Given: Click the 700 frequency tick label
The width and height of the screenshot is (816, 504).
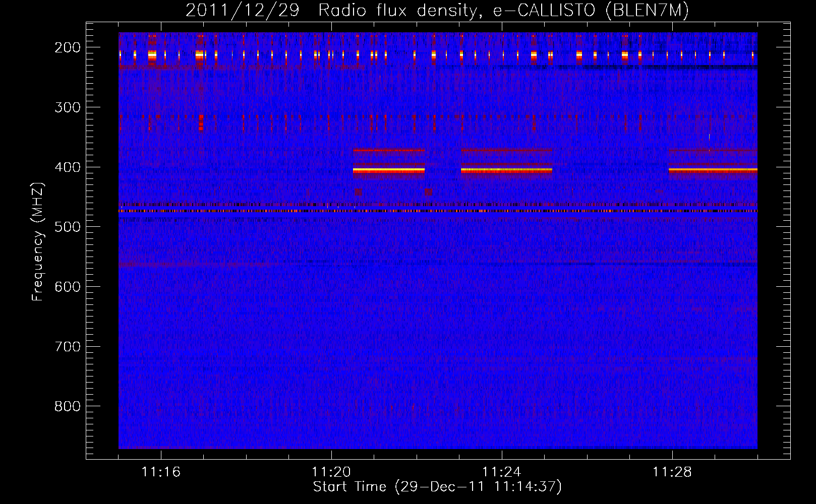Looking at the screenshot, I should [67, 347].
